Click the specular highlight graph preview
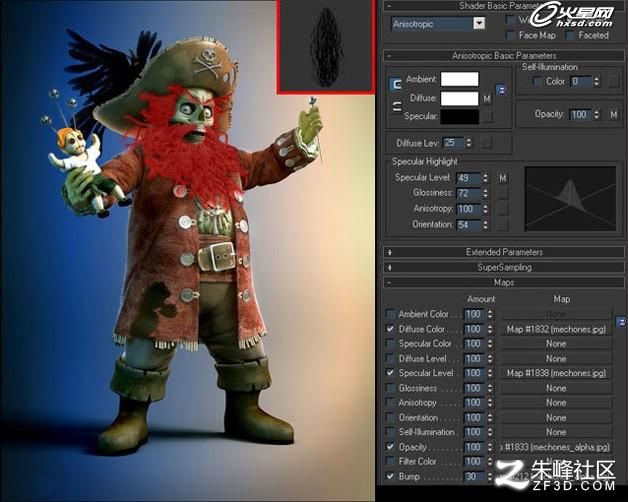628x502 pixels. click(x=570, y=199)
